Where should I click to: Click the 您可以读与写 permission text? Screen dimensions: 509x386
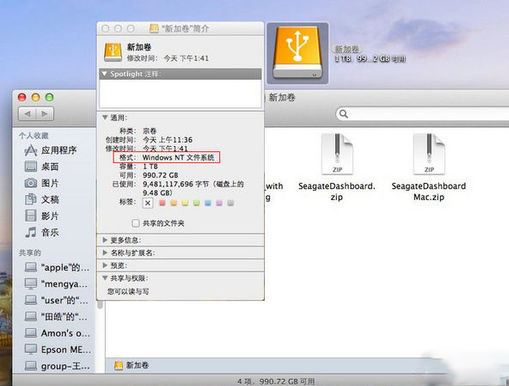point(128,291)
